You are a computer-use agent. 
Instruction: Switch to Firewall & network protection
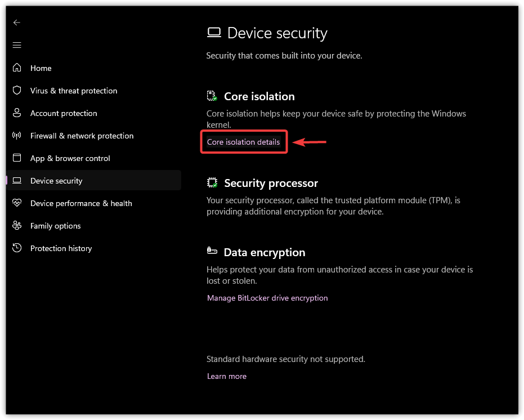[82, 136]
